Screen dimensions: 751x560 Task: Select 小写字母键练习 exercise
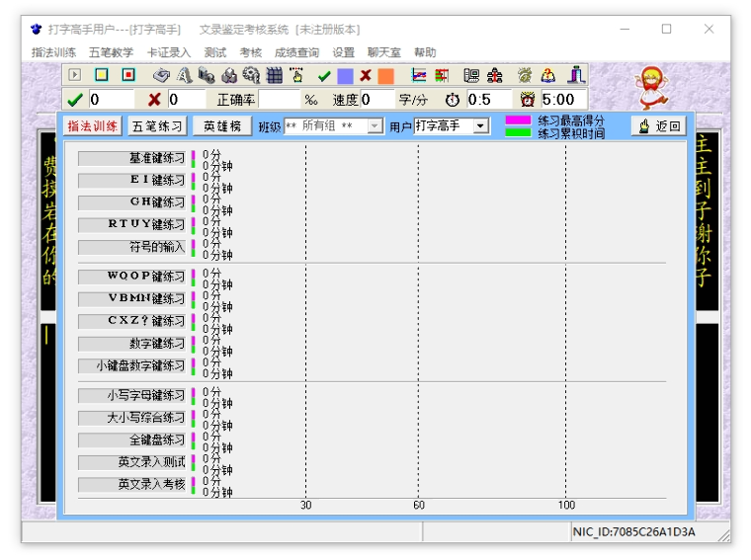(x=131, y=396)
